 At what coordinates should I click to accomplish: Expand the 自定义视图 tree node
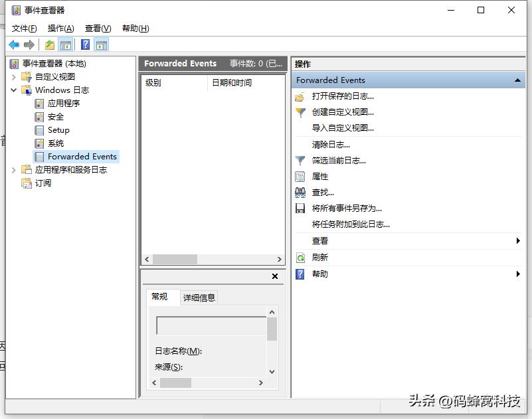[x=13, y=76]
